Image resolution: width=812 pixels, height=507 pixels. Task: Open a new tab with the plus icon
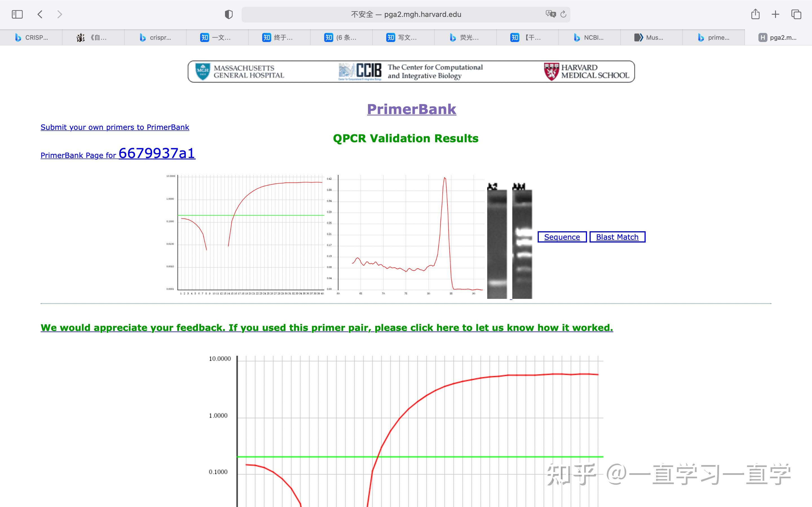tap(776, 14)
